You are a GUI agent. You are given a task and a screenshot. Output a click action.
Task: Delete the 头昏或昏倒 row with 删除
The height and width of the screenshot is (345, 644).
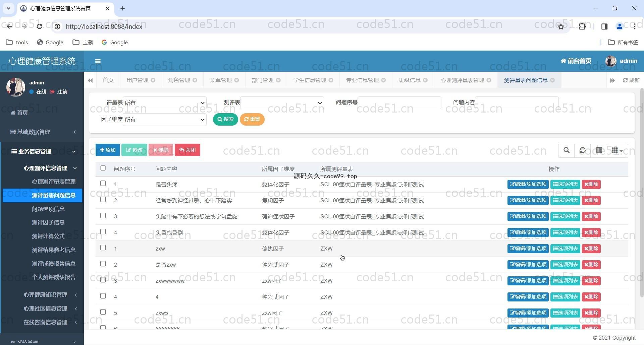click(x=591, y=232)
